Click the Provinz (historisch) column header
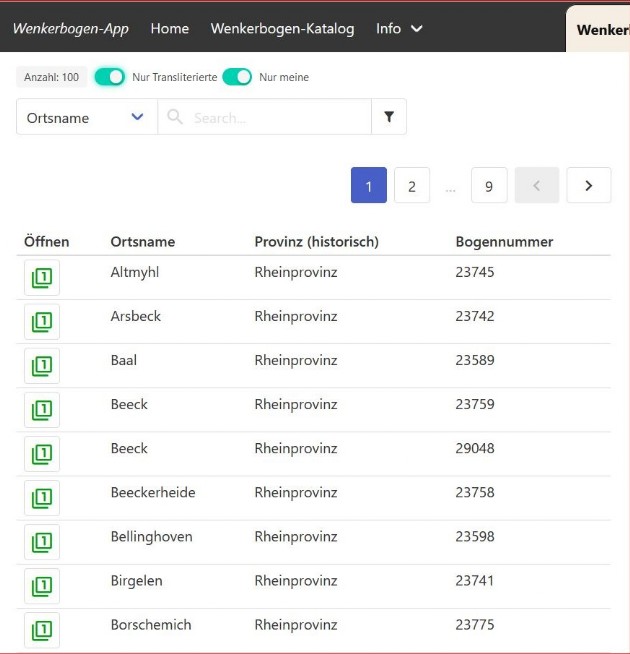630x654 pixels. [317, 241]
